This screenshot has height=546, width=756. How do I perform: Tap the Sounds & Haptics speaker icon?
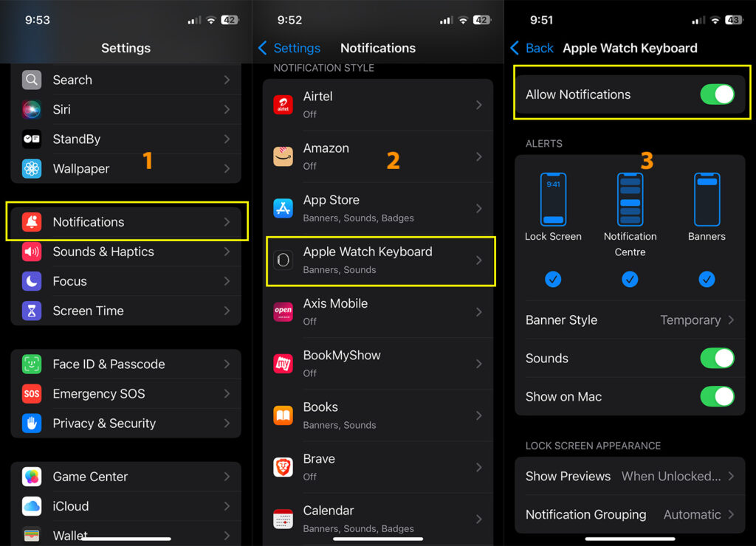pyautogui.click(x=32, y=252)
